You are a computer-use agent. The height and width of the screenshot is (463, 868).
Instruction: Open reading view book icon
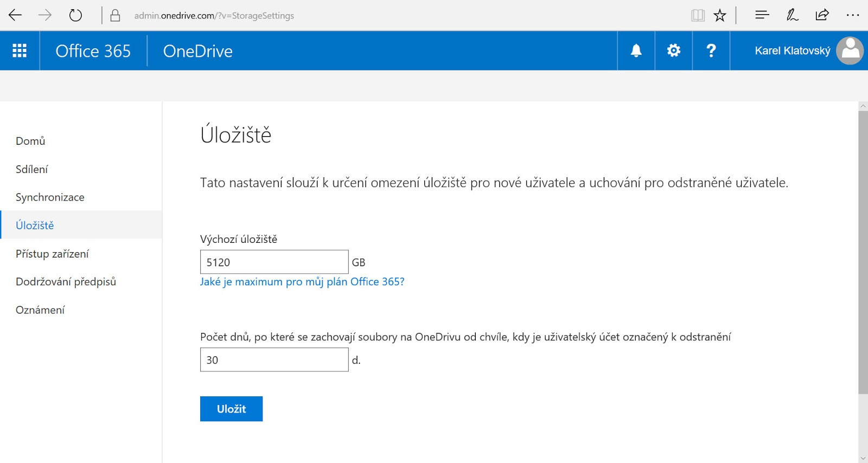click(x=698, y=15)
